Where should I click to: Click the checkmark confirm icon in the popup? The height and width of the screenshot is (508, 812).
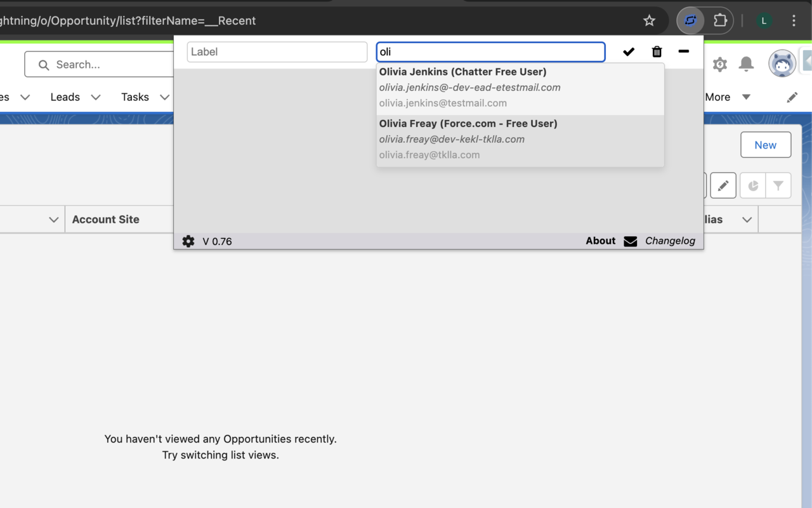tap(628, 51)
